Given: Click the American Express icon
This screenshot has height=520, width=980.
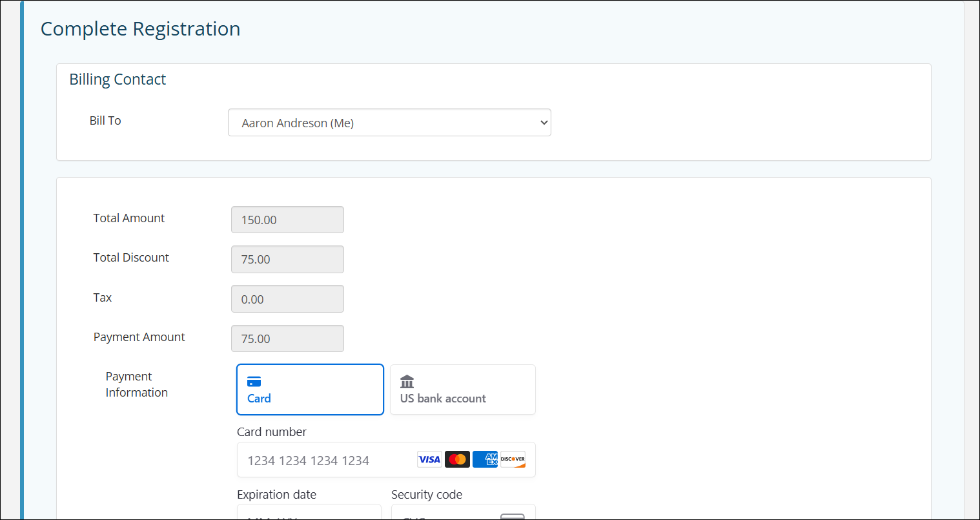Looking at the screenshot, I should (485, 459).
